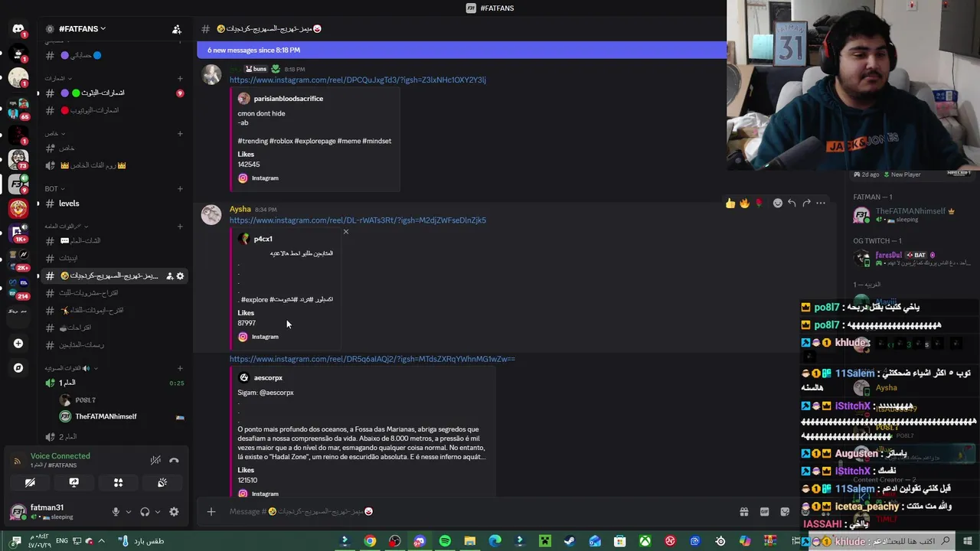Open the discover servers compass icon
The image size is (980, 551).
click(x=18, y=368)
